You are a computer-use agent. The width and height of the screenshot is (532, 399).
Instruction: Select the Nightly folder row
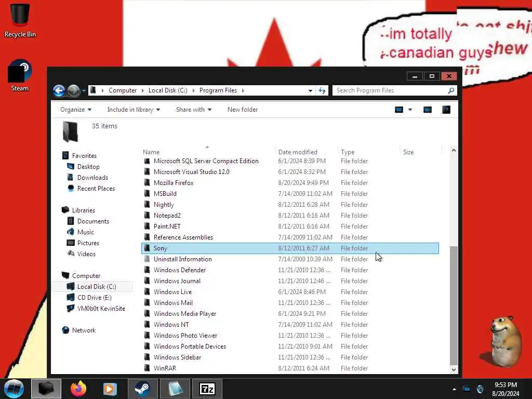(x=290, y=205)
